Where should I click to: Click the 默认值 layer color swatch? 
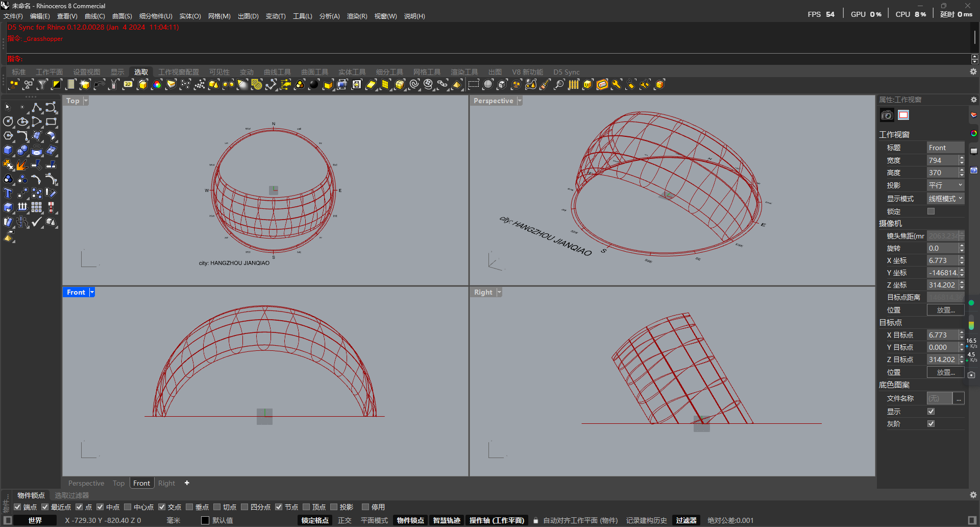(x=205, y=520)
